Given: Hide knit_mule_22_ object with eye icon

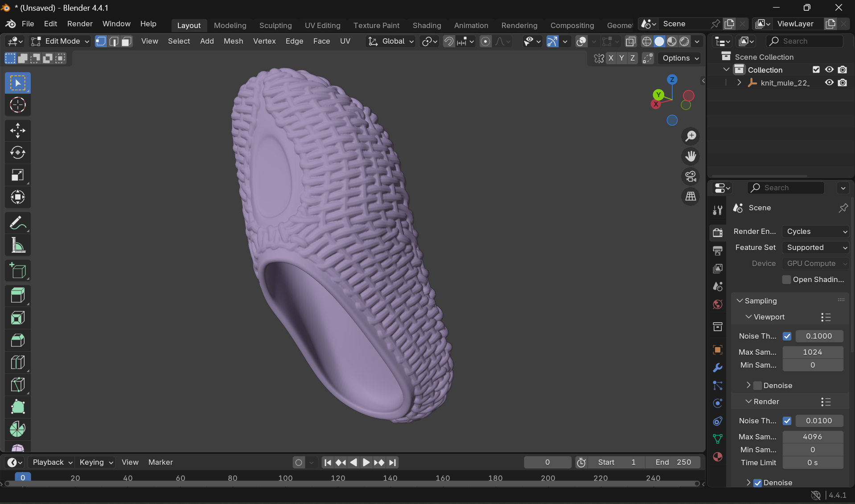Looking at the screenshot, I should click(829, 82).
